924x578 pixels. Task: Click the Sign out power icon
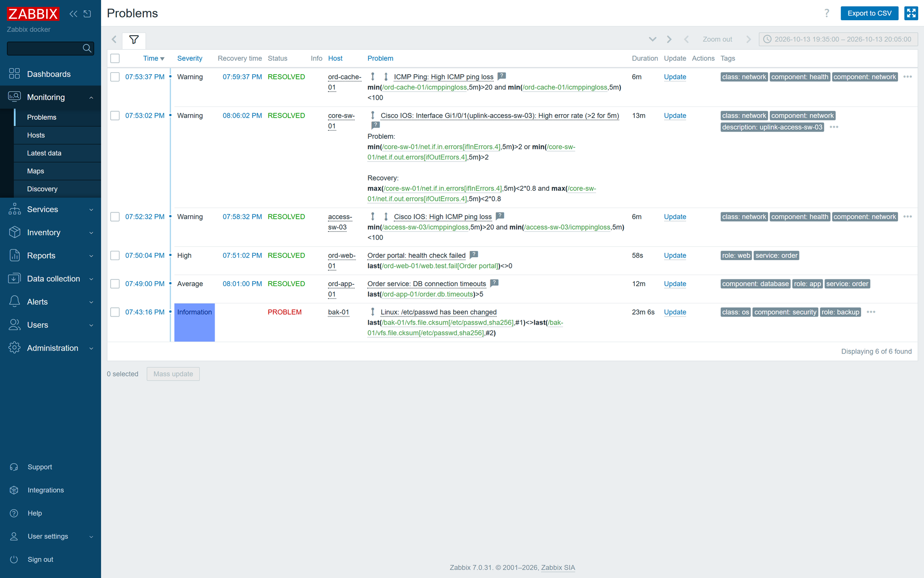pyautogui.click(x=14, y=560)
